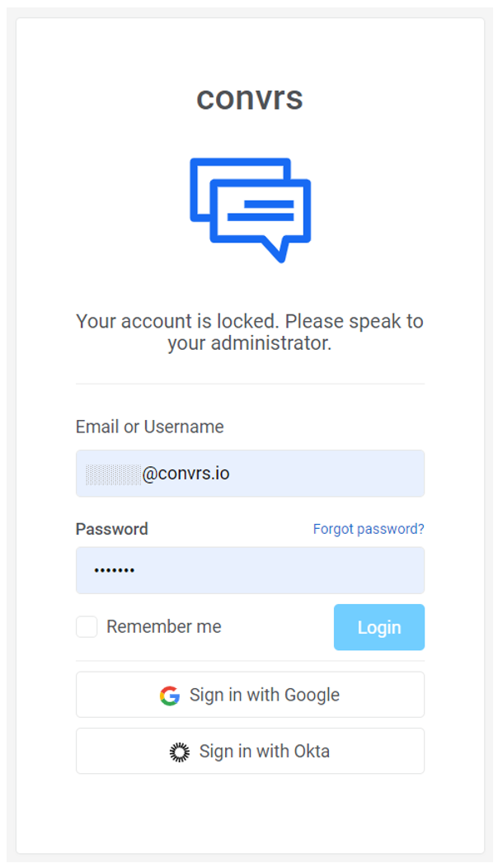Screen dimensions: 498x868
Task: Click the lines inside the front chat bubble
Action: (x=261, y=210)
